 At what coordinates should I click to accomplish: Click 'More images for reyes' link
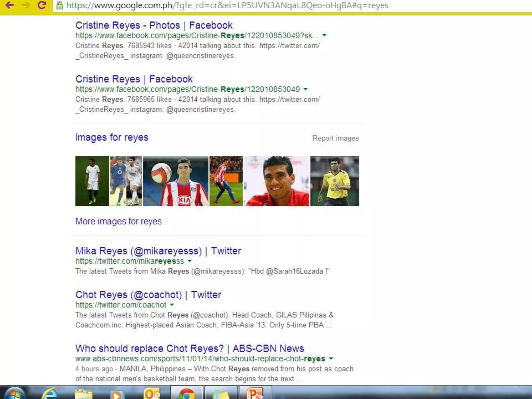118,221
